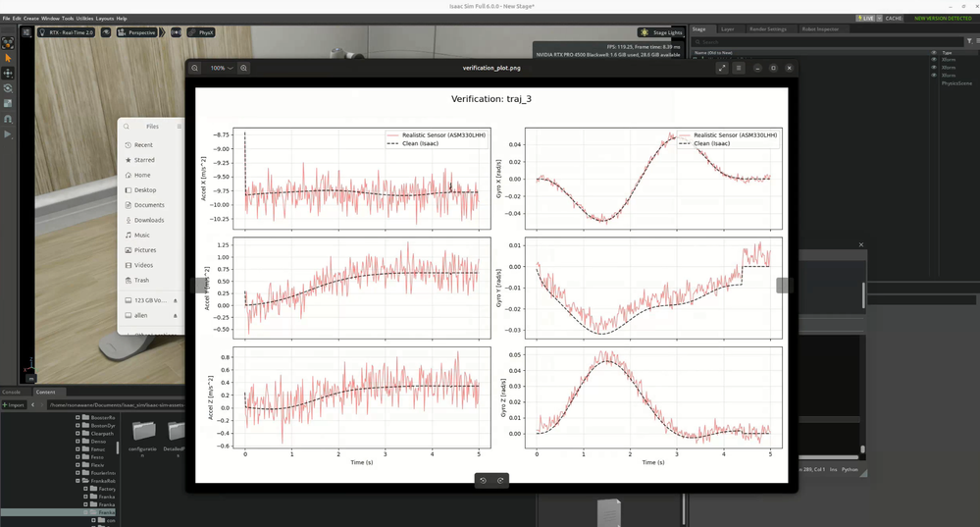The height and width of the screenshot is (527, 980).
Task: Open the Stage Lights menu
Action: [x=661, y=32]
